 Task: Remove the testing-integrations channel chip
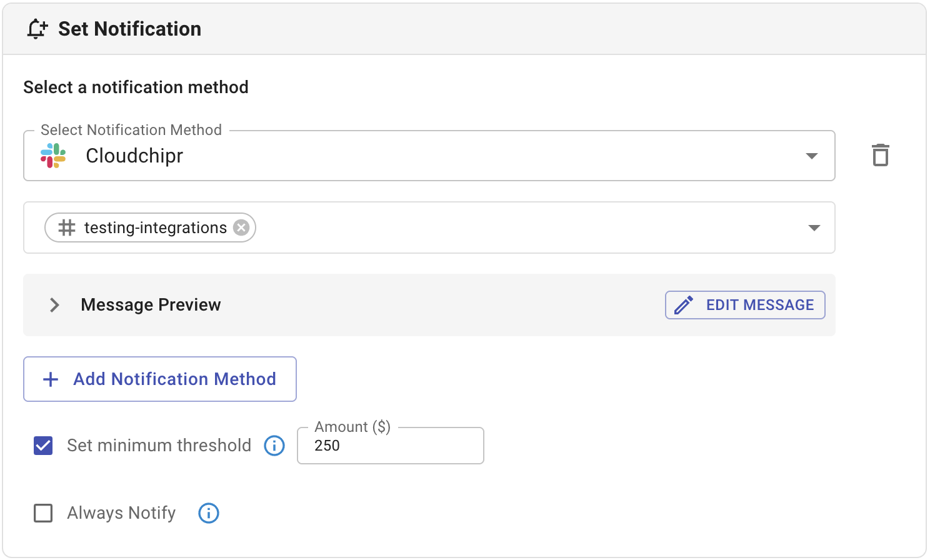pyautogui.click(x=241, y=227)
